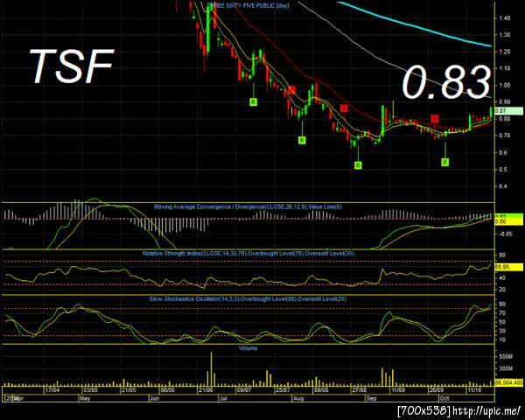Click the 09/07 date label
The image size is (525, 420).
click(244, 390)
